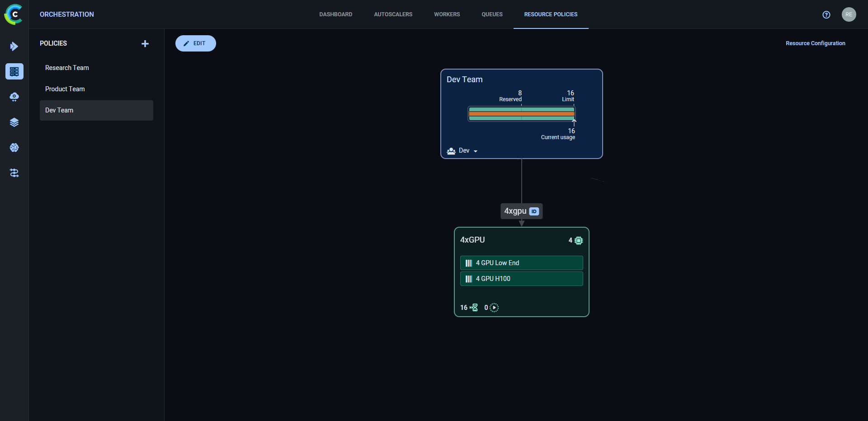
Task: Select the 4 GPU H100 resource
Action: (x=521, y=279)
